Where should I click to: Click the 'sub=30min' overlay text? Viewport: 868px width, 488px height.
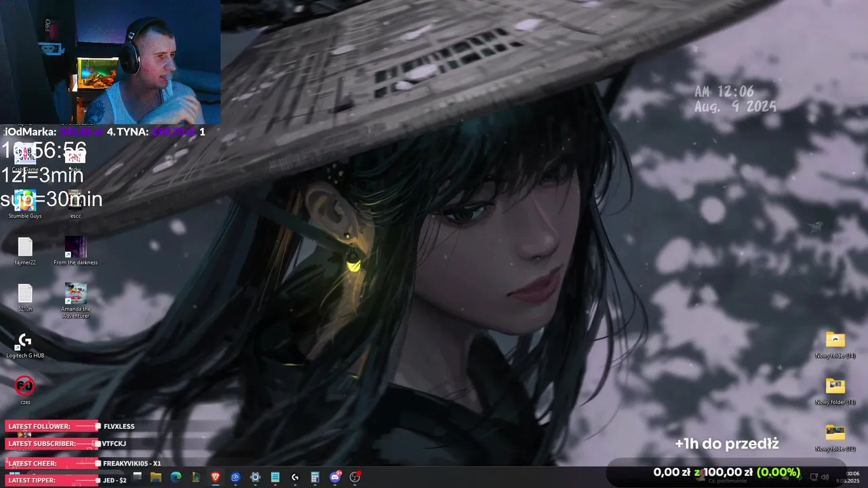coord(52,199)
